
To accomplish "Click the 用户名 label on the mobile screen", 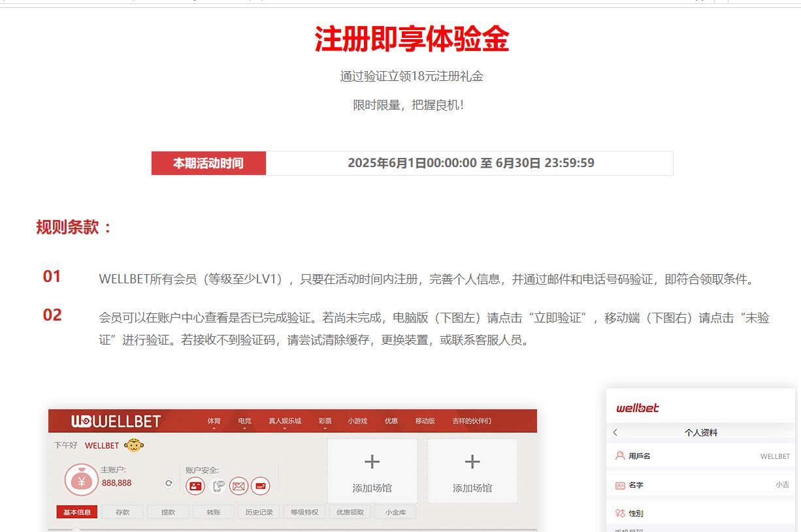I will [640, 456].
